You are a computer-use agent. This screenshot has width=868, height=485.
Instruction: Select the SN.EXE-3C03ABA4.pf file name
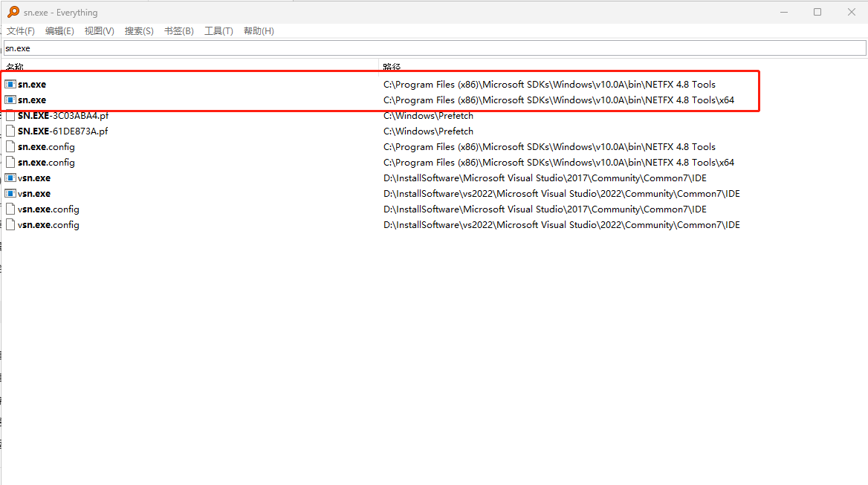pos(63,116)
